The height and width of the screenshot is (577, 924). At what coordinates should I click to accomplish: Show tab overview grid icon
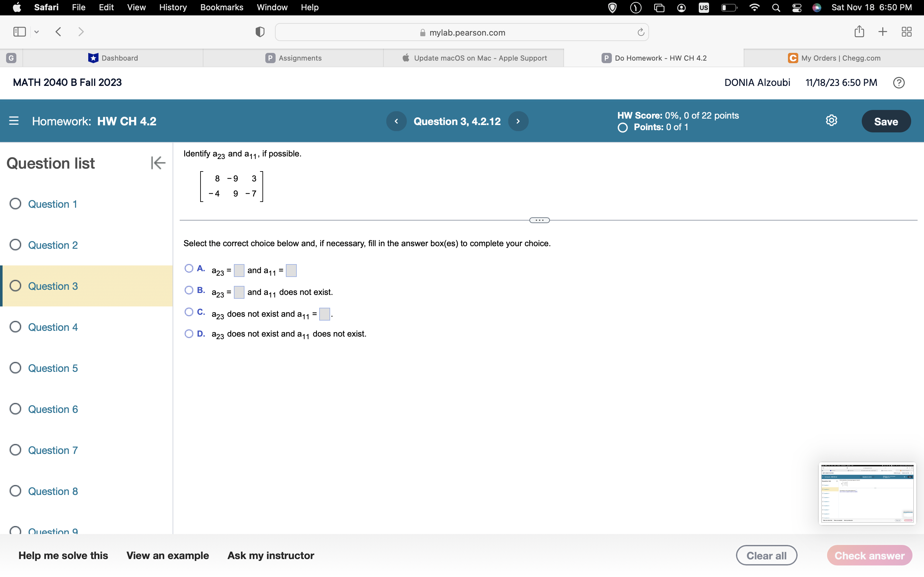[906, 32]
